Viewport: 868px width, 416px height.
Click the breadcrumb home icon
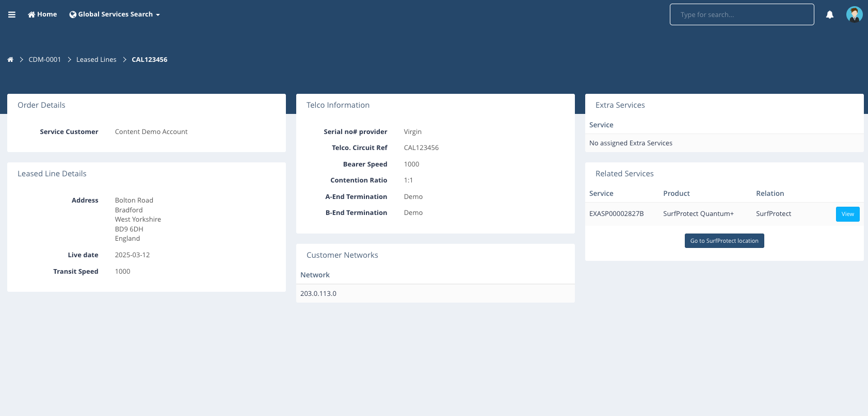(10, 60)
